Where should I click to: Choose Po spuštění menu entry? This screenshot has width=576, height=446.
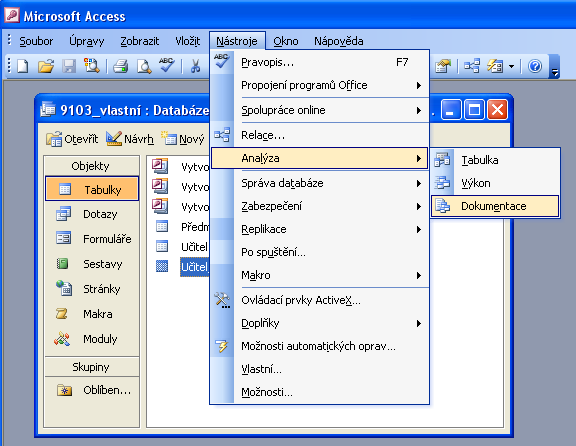[320, 252]
